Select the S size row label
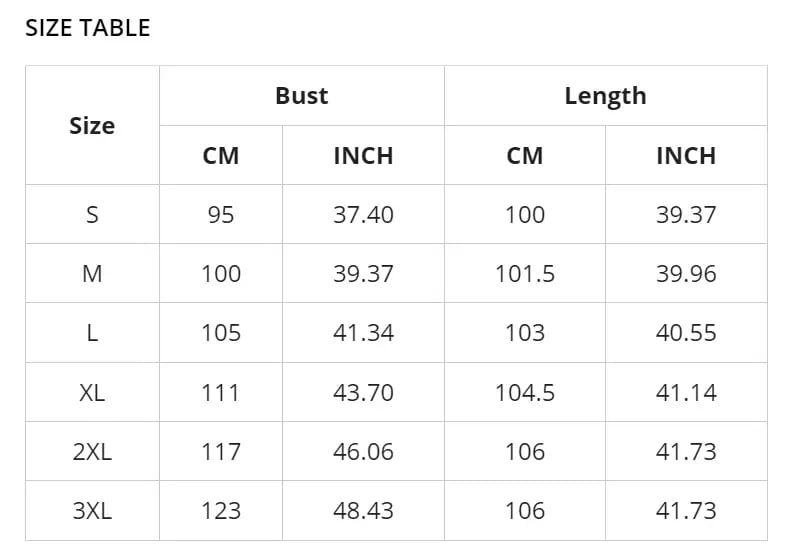Screen dimensions: 785x556 pos(92,215)
